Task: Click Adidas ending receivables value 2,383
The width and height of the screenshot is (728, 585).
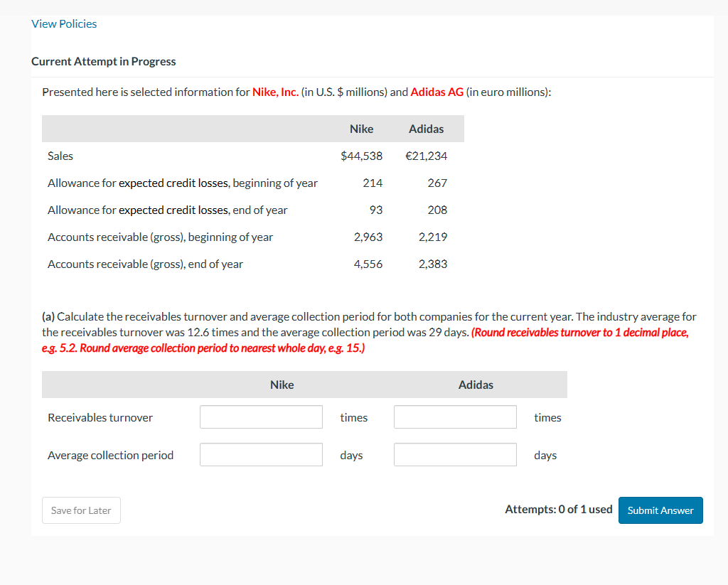Action: pyautogui.click(x=433, y=264)
